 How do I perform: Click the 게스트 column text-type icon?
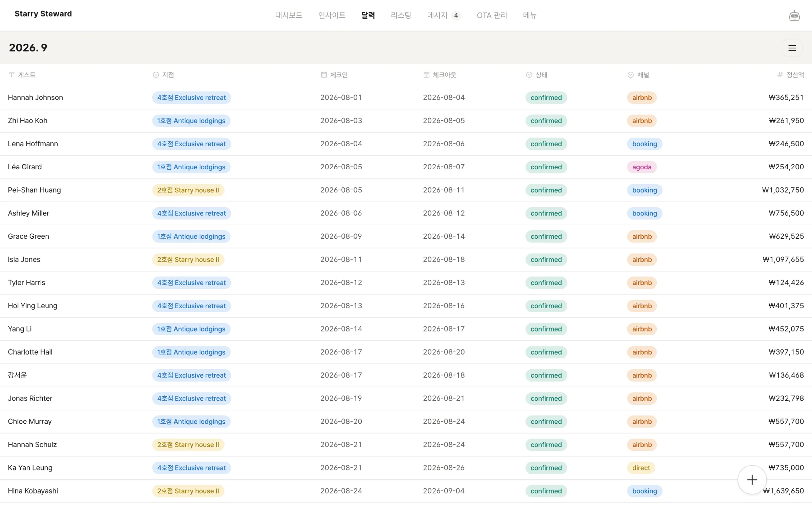pyautogui.click(x=12, y=75)
